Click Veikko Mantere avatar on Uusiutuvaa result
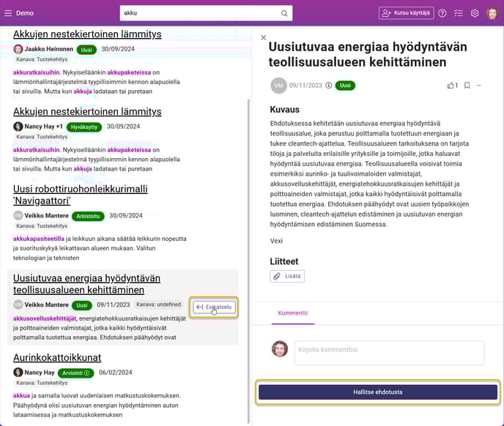This screenshot has height=426, width=504. 18,304
